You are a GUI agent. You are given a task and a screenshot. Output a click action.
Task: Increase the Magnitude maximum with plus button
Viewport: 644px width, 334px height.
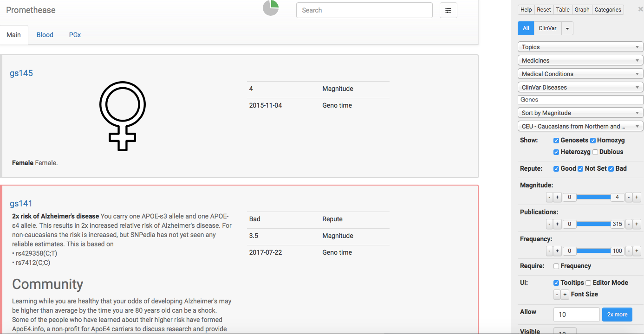point(637,197)
